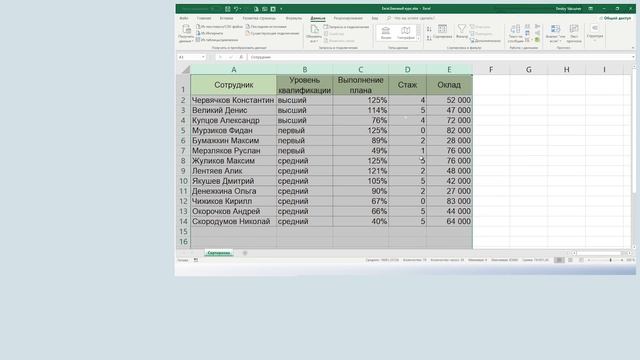Select column A header
This screenshot has height=360, width=640.
[233, 70]
